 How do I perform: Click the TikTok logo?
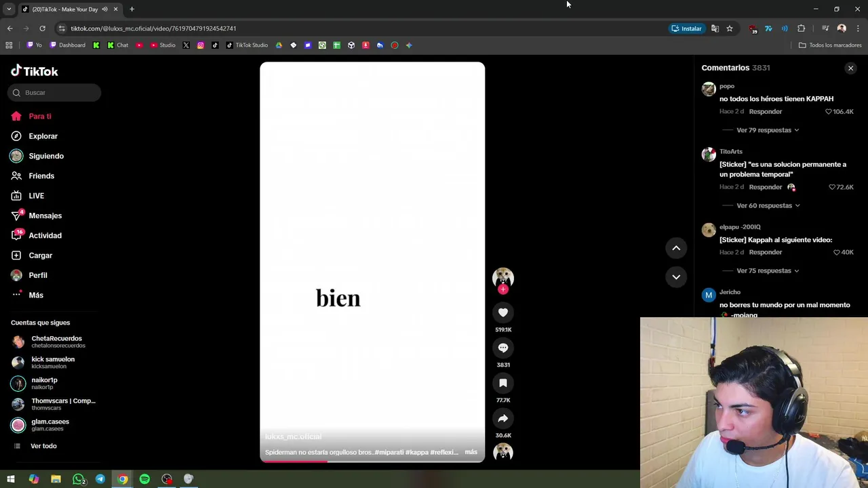[x=35, y=71]
